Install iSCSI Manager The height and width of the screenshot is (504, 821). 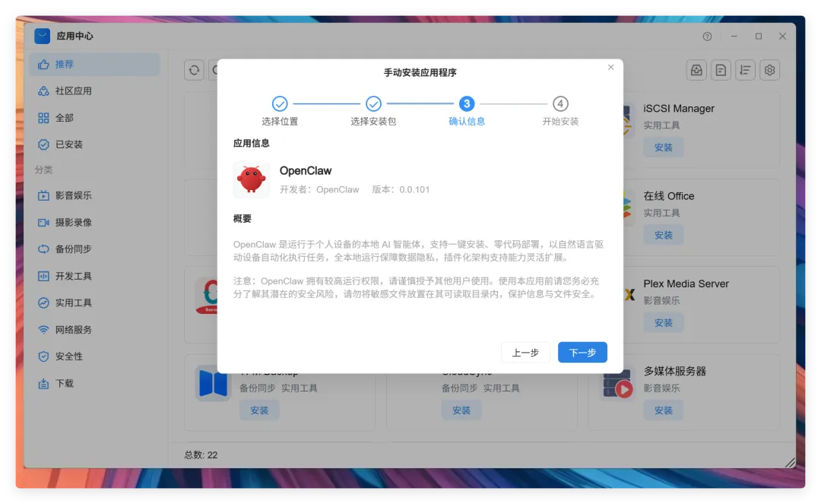pos(664,147)
